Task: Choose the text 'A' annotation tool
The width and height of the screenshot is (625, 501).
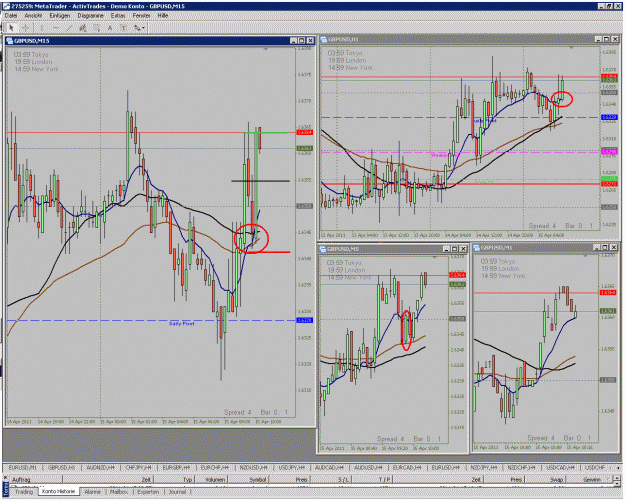Action: pyautogui.click(x=110, y=28)
